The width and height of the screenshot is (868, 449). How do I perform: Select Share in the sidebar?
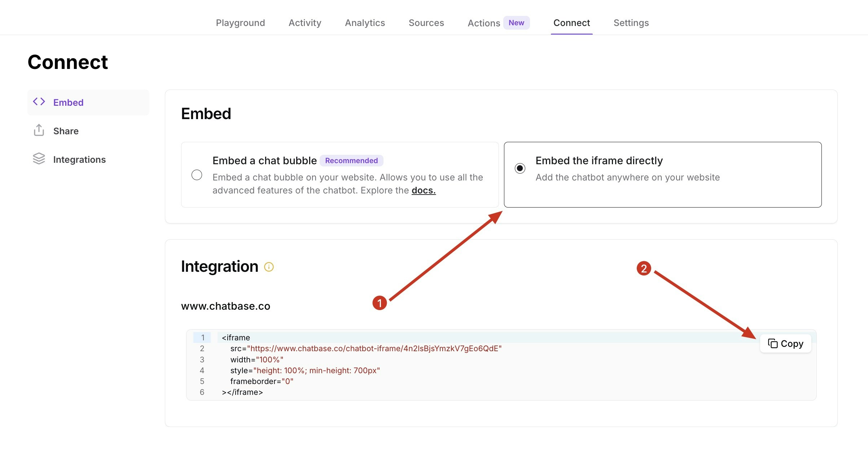66,131
